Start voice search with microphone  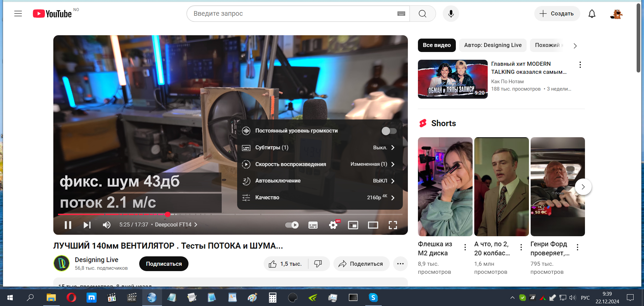(451, 14)
